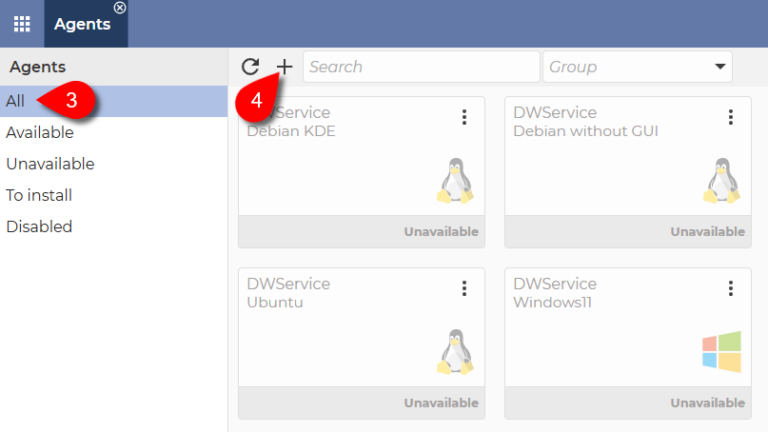Click the Search input field

pos(420,67)
